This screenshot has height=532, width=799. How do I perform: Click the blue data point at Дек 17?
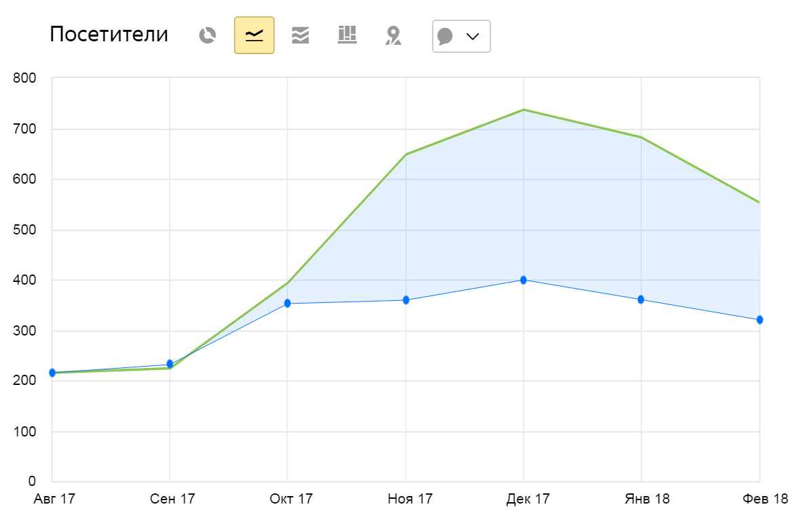point(524,280)
